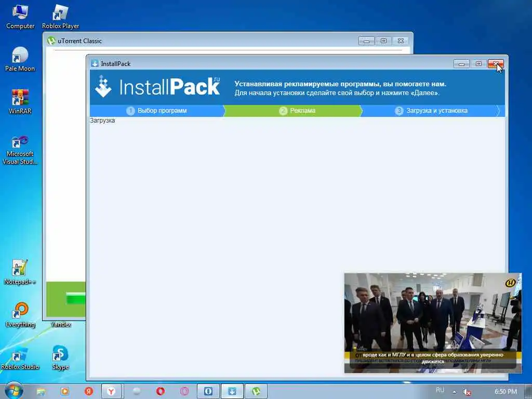Click the news video ad thumbnail
Screen dimensions: 532x399
pos(433,323)
